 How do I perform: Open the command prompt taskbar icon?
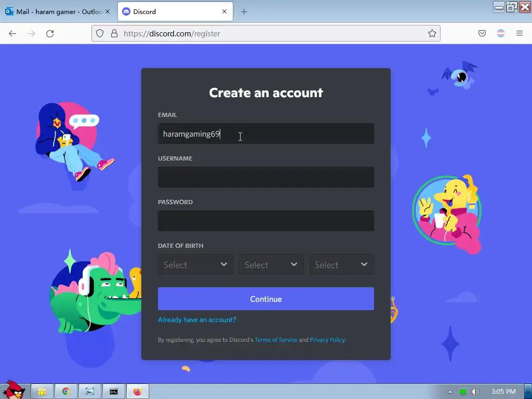(114, 392)
